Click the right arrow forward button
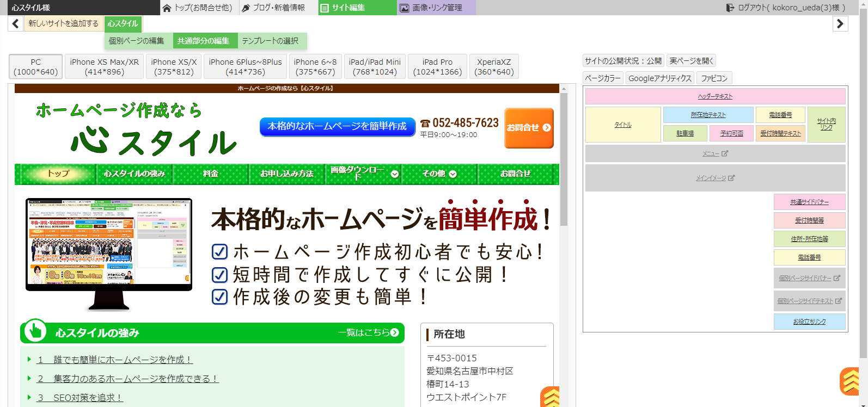The image size is (868, 407). [840, 23]
